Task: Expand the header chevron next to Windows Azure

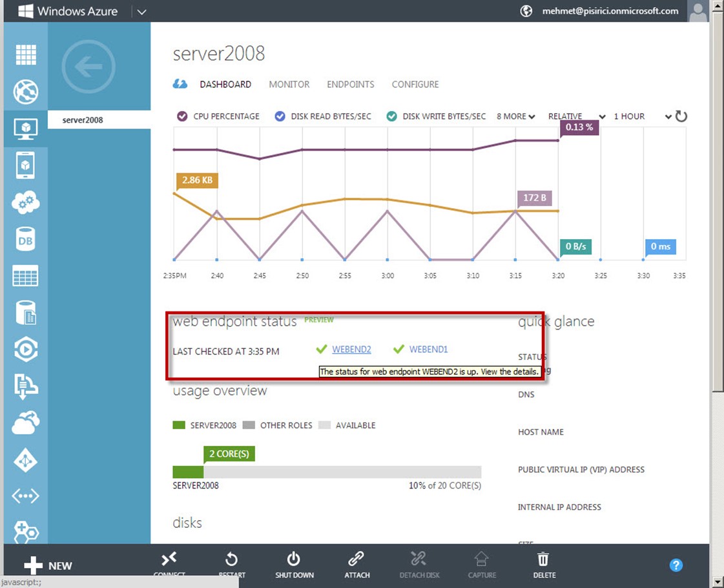Action: point(141,12)
